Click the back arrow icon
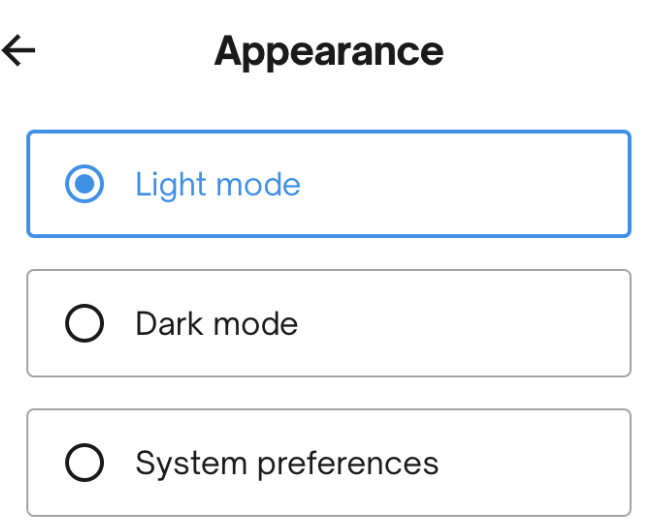646x532 pixels. [x=19, y=50]
